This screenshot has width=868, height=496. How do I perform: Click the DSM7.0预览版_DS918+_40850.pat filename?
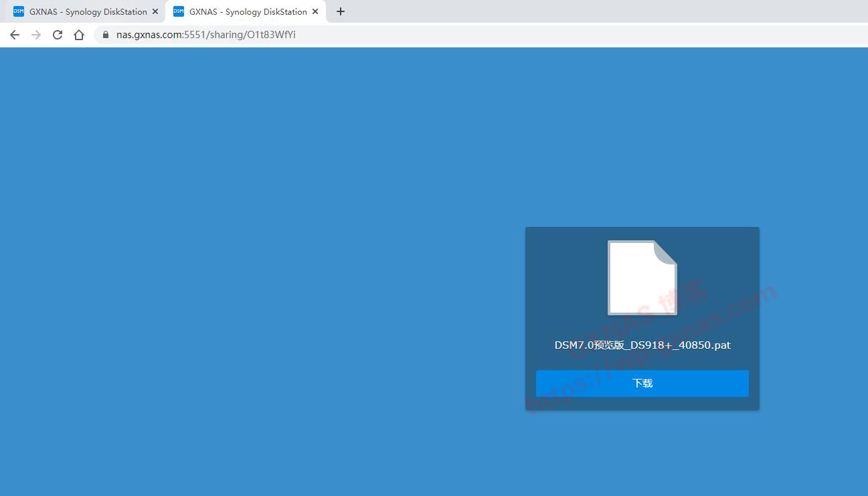[x=642, y=345]
